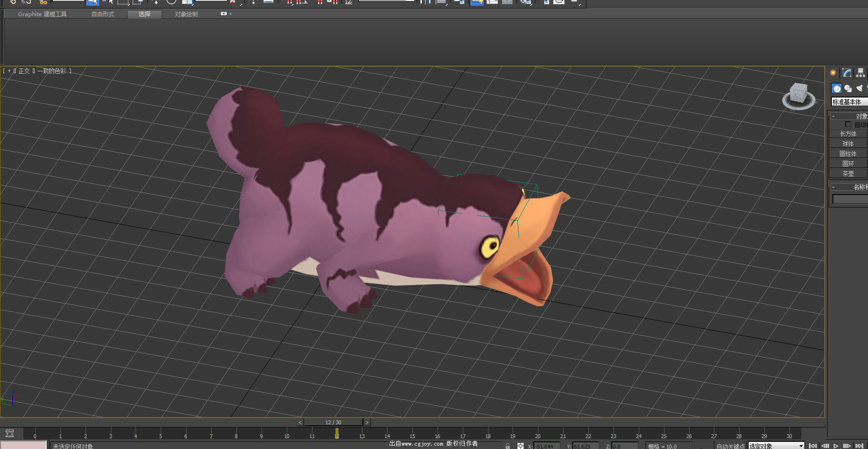Play the animation
Screen dimensions: 868x449
(x=836, y=446)
